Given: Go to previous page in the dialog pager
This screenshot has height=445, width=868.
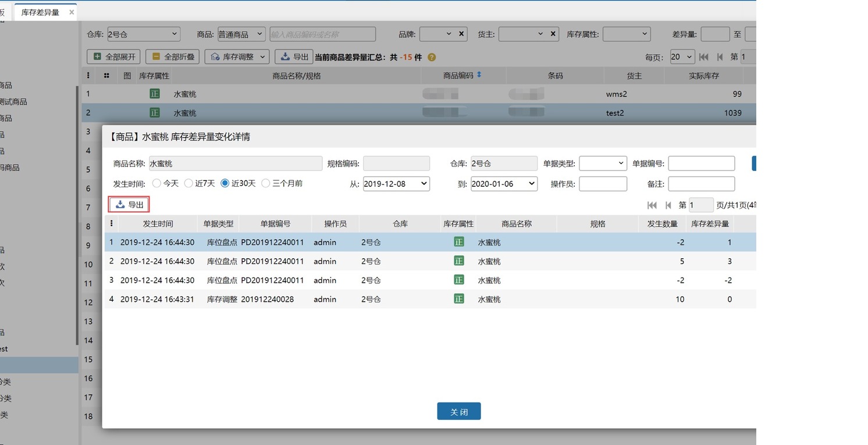Looking at the screenshot, I should pos(668,205).
